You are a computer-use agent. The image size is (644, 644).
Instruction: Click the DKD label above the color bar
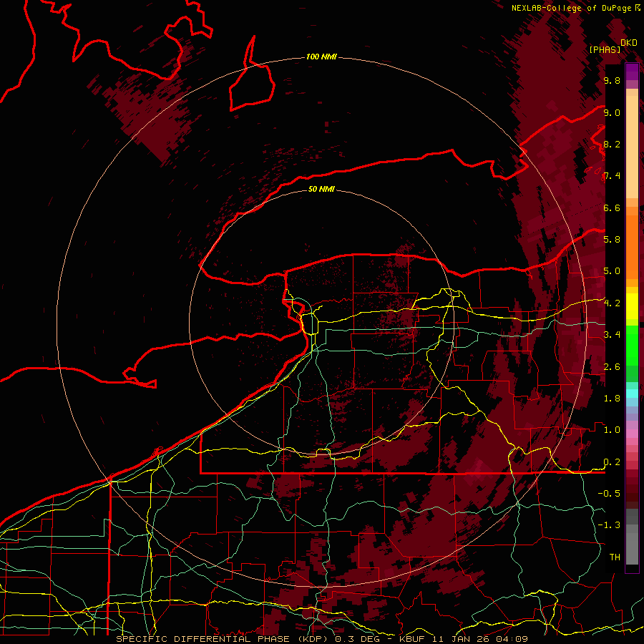629,43
